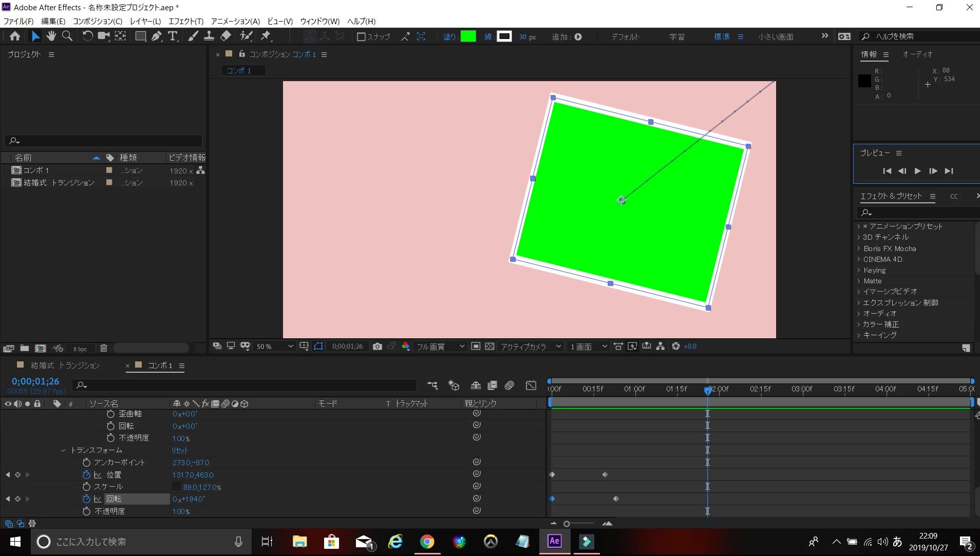Expand the 3D チャンネル effects category
Image resolution: width=980 pixels, height=556 pixels.
(859, 237)
